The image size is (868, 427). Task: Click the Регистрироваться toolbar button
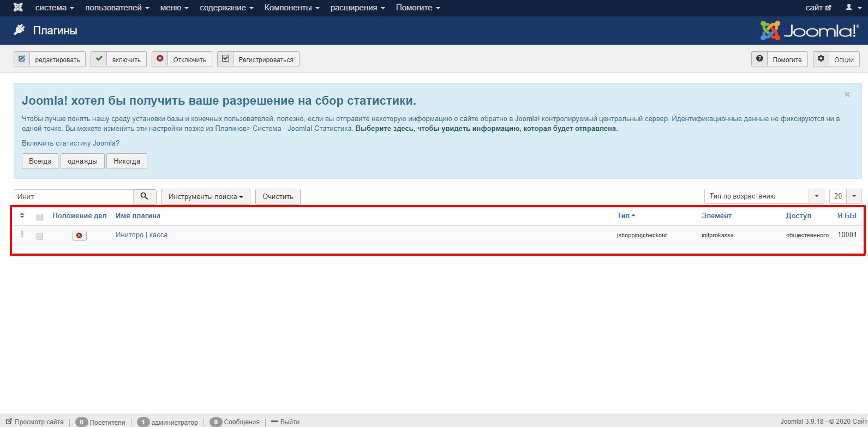click(x=258, y=59)
